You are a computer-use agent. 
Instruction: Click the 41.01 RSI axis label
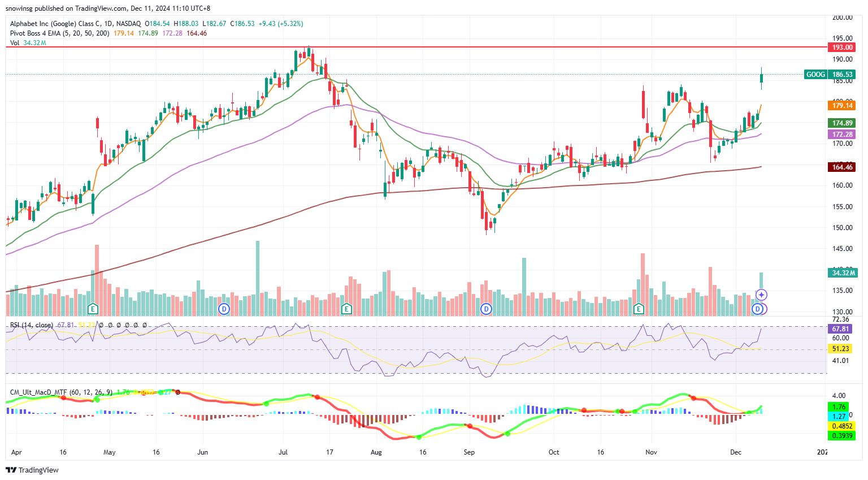click(x=840, y=361)
